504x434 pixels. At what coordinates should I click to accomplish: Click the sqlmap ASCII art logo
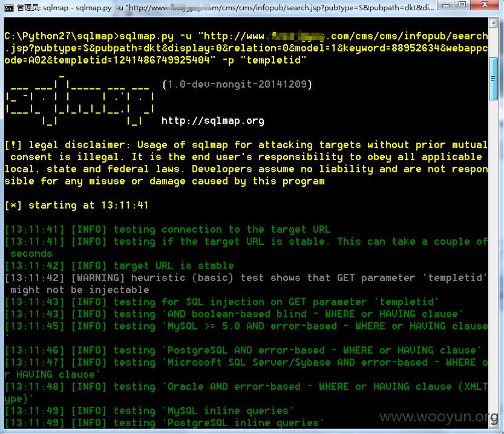(80, 100)
